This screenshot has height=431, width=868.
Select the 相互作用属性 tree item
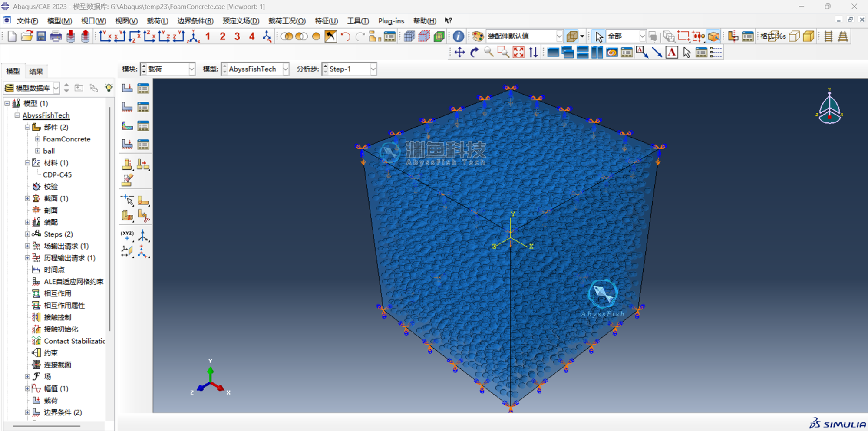click(x=64, y=306)
